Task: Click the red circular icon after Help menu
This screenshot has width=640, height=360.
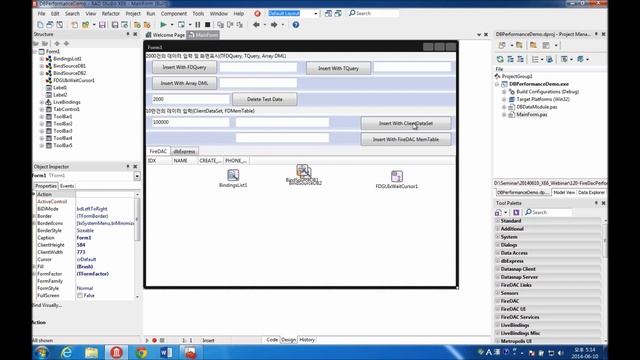Action: tap(257, 13)
